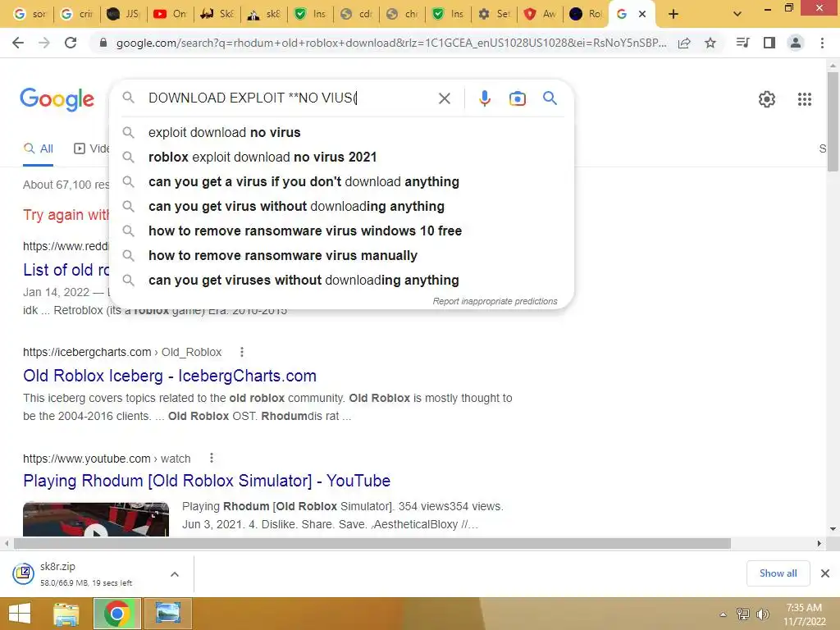The height and width of the screenshot is (630, 840).
Task: Open Playing Rhodum YouTube result
Action: (x=207, y=481)
